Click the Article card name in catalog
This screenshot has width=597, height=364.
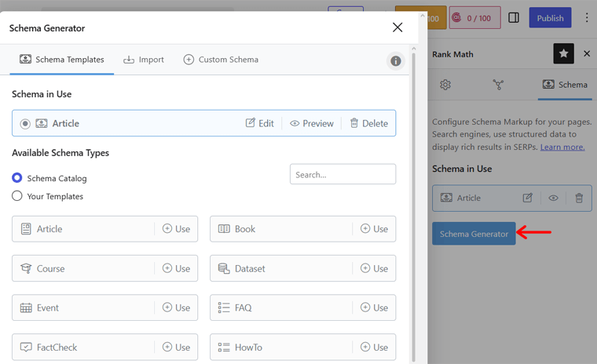pos(49,229)
